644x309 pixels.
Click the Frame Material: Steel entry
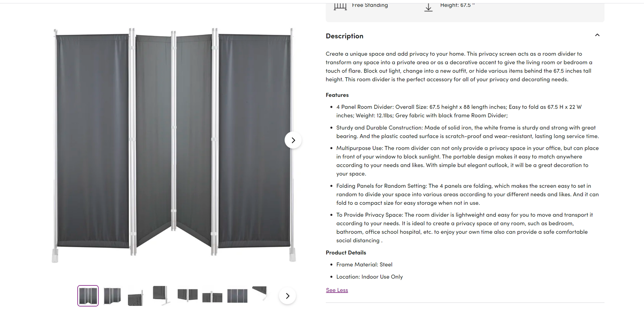tap(364, 265)
